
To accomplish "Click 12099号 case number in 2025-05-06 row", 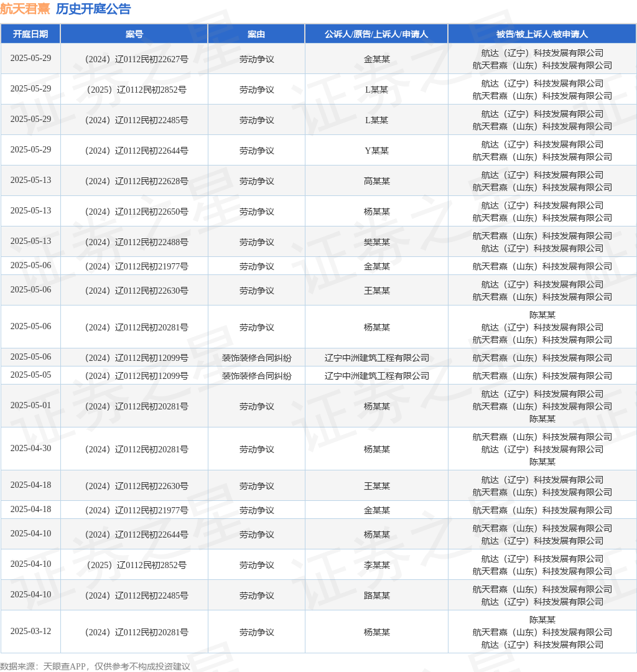I will [136, 358].
